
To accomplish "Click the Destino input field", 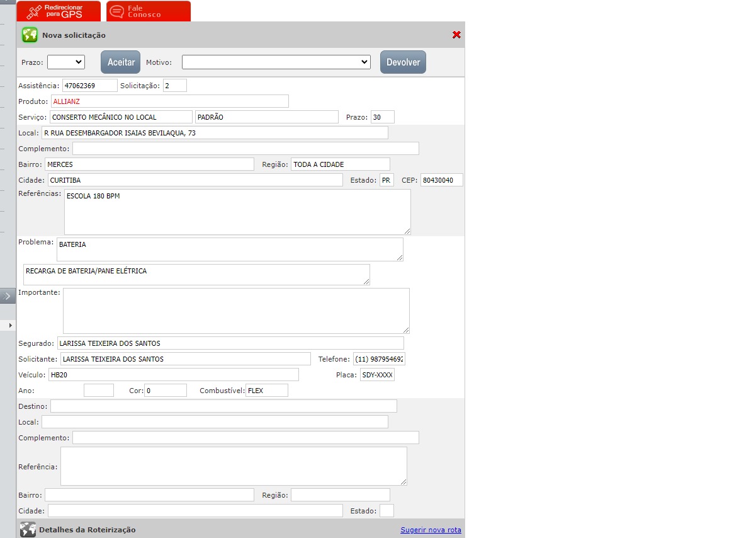I will pos(223,406).
